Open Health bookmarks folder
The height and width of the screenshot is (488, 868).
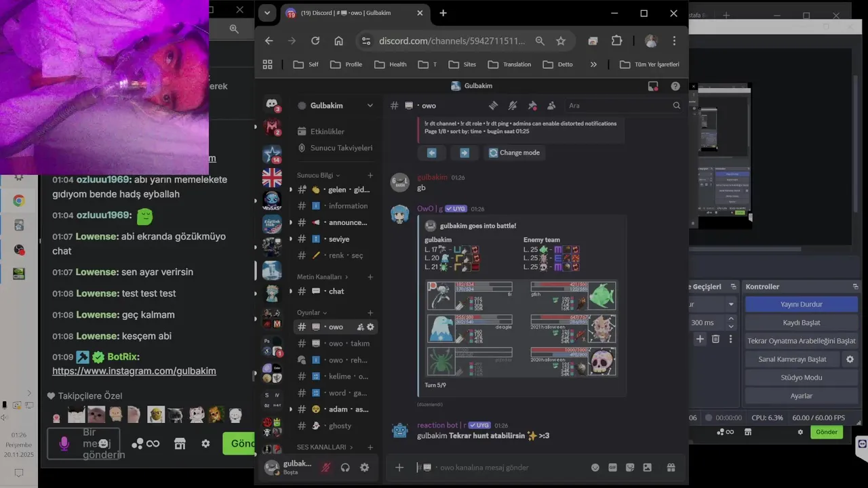click(x=391, y=64)
